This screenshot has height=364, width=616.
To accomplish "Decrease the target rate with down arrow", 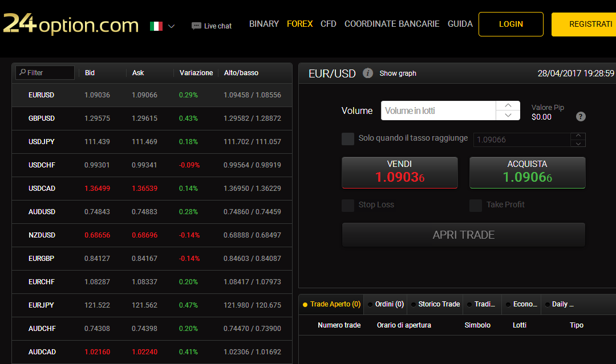I will (578, 144).
